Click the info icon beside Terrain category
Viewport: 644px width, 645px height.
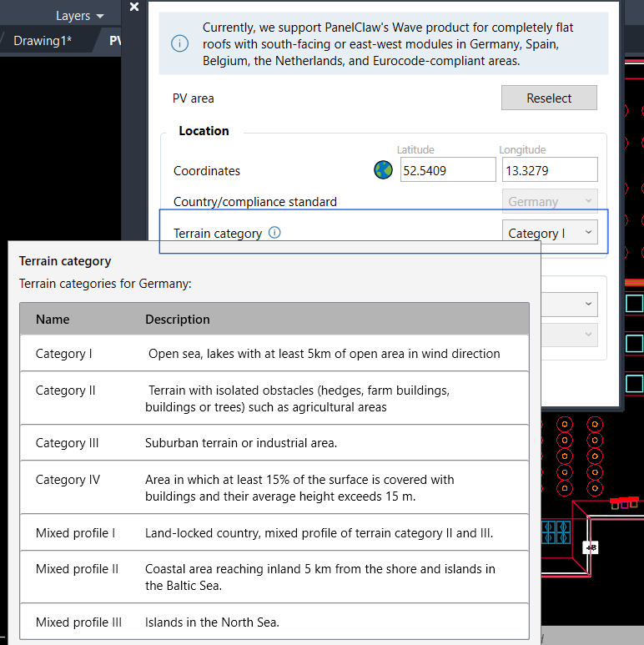click(x=274, y=233)
